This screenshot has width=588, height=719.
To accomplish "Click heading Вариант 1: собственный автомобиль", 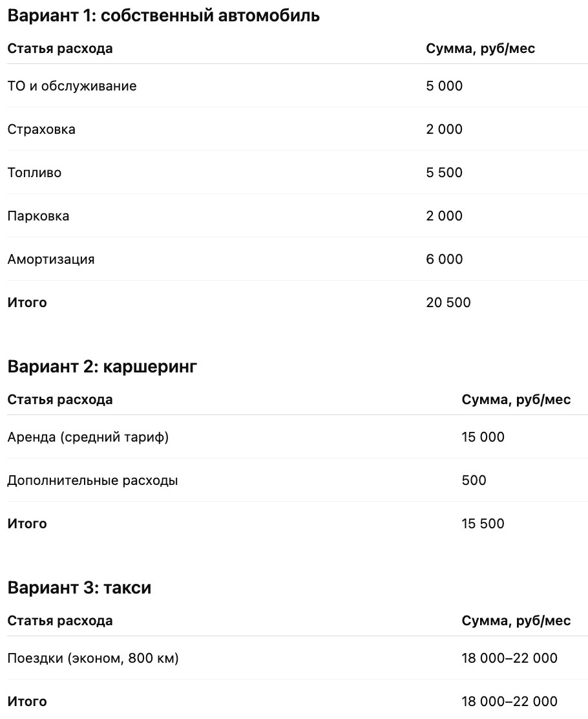I will [163, 16].
